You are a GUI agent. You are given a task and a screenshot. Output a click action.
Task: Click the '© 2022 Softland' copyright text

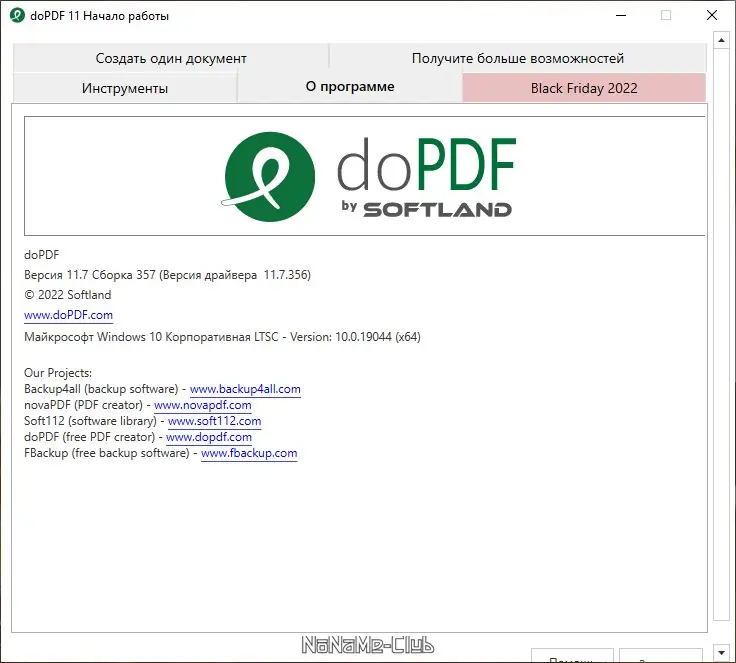pyautogui.click(x=68, y=295)
